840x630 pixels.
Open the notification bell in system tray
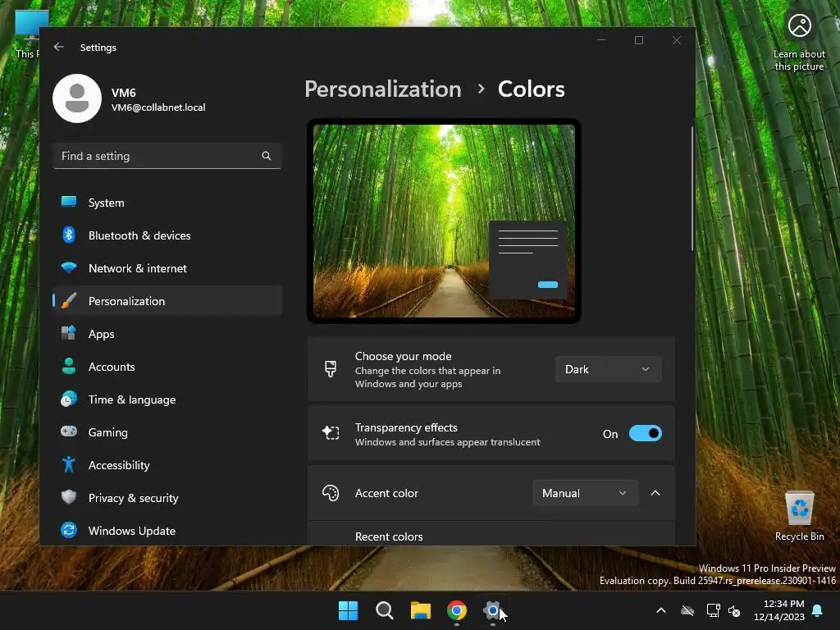click(818, 610)
